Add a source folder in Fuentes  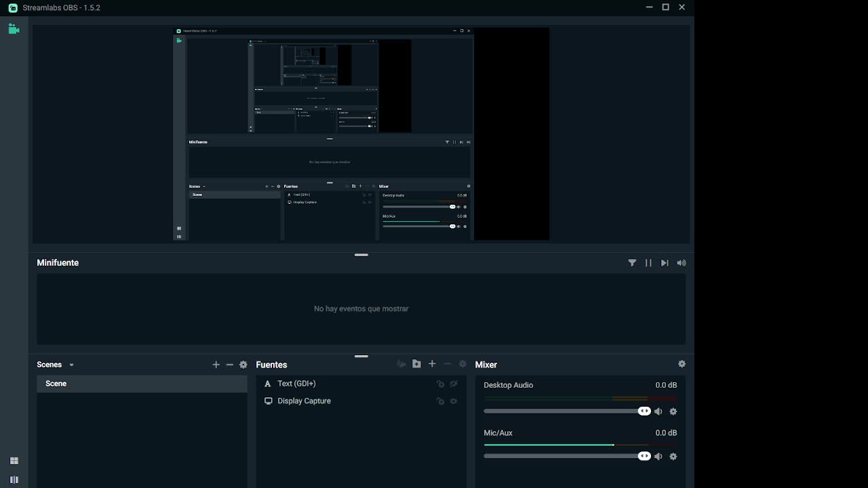click(x=416, y=364)
